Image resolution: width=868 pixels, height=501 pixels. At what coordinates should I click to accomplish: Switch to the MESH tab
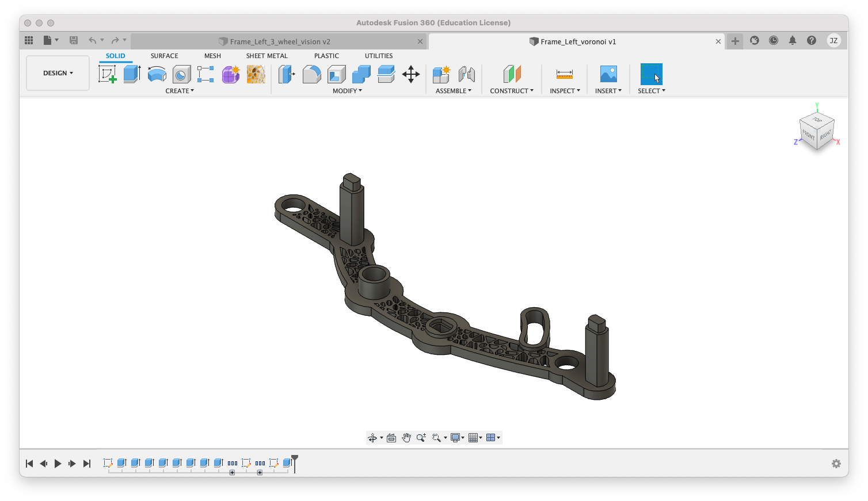[x=212, y=56]
